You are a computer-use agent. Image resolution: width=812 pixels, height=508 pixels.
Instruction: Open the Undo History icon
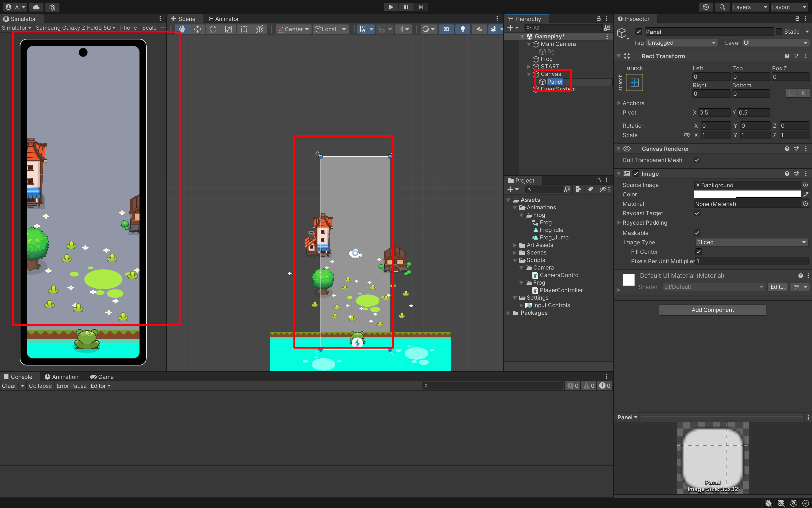(706, 7)
